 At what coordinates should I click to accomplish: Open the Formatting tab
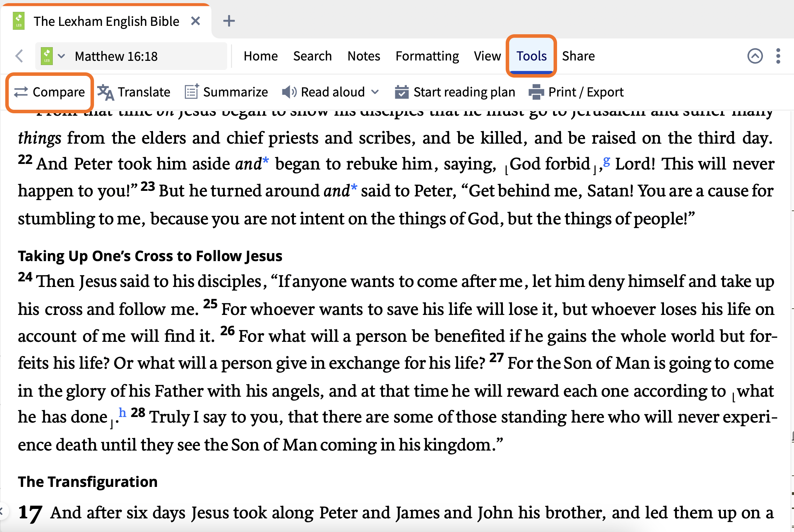click(427, 56)
